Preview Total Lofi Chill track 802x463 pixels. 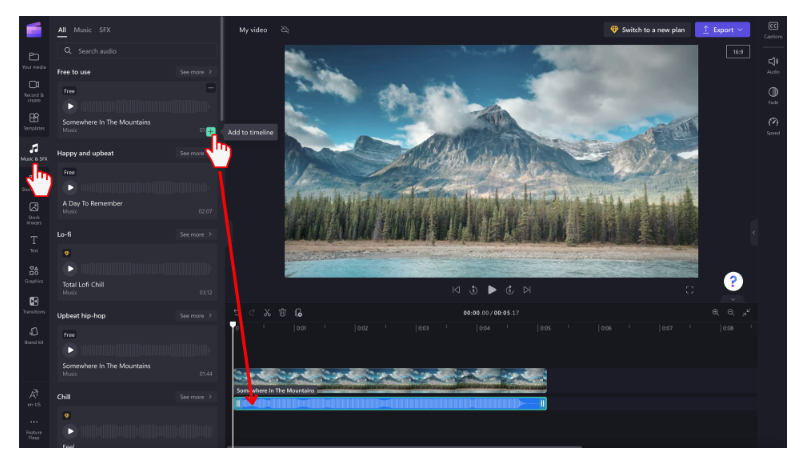click(70, 269)
